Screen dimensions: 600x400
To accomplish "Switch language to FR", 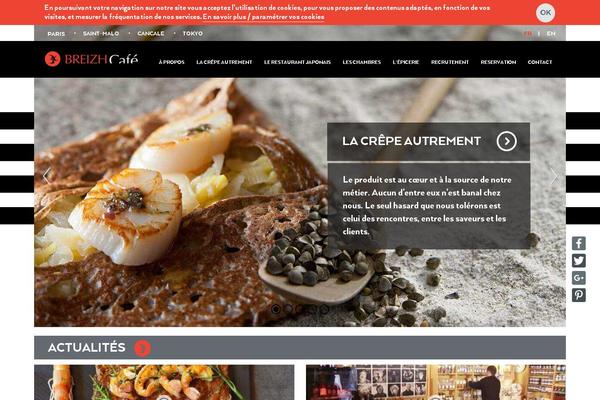I will (528, 34).
